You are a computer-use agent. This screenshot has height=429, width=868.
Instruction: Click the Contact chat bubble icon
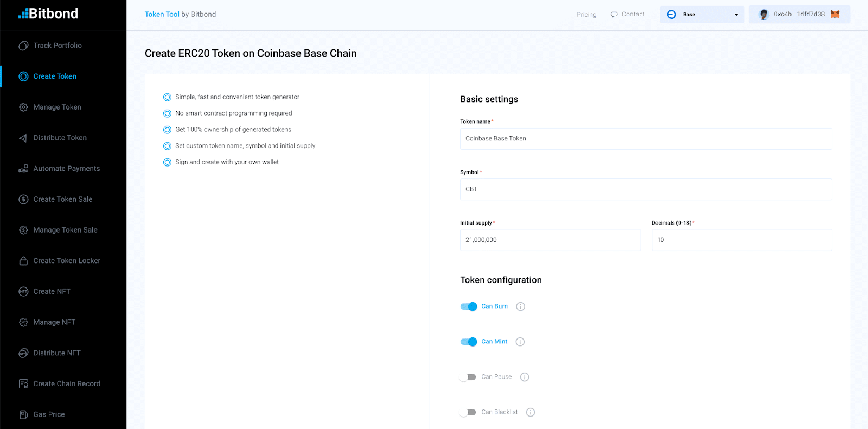coord(614,15)
